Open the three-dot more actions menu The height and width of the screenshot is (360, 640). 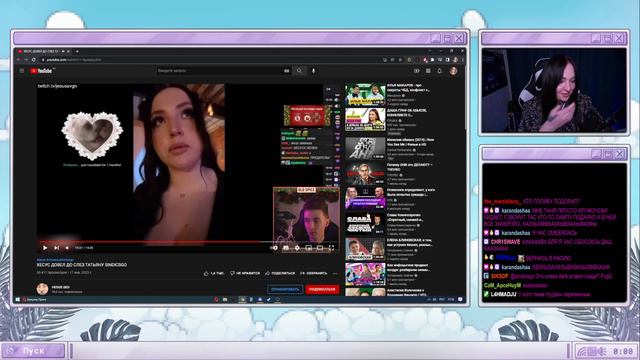(x=335, y=273)
